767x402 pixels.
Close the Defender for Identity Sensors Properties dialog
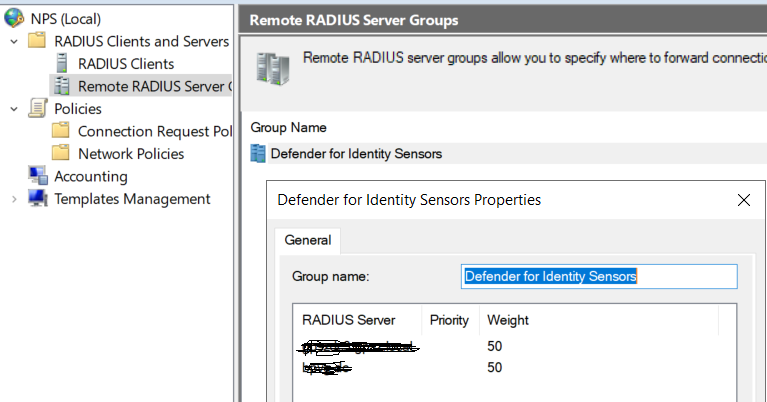coord(743,200)
